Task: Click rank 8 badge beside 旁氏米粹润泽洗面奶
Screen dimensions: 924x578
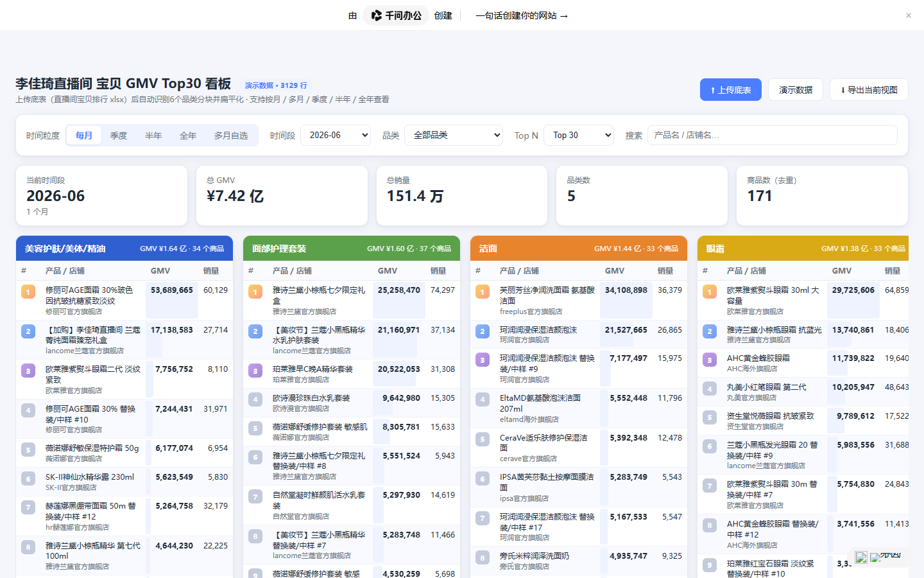Action: pos(483,557)
